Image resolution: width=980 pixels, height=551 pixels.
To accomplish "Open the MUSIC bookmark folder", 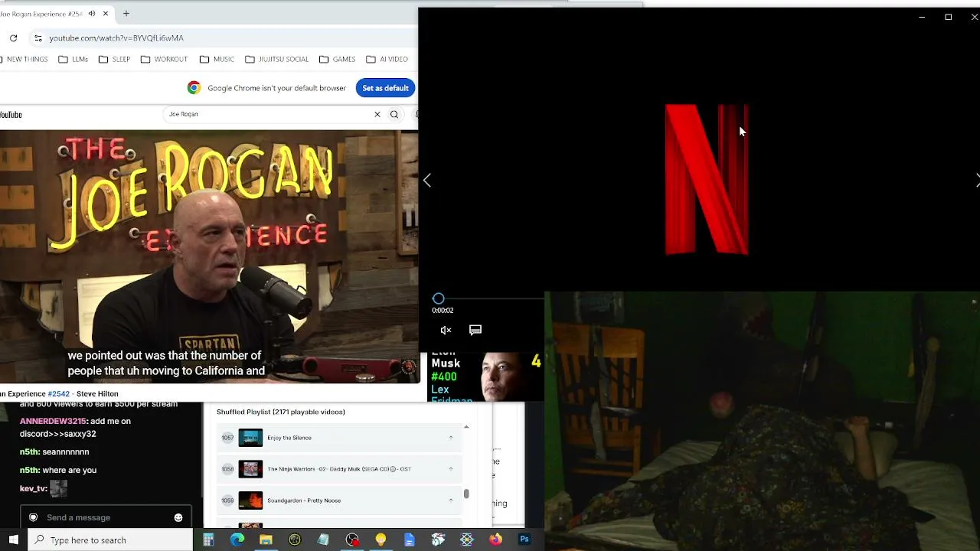I will (217, 59).
